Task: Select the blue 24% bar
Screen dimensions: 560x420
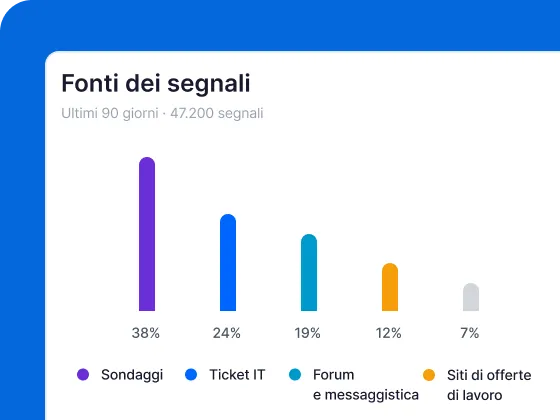Action: pyautogui.click(x=228, y=262)
